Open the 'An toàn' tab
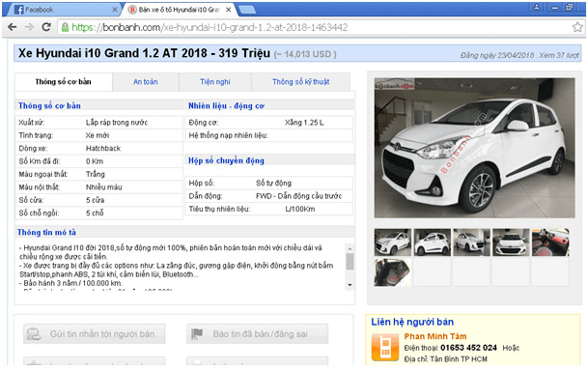 click(x=146, y=82)
